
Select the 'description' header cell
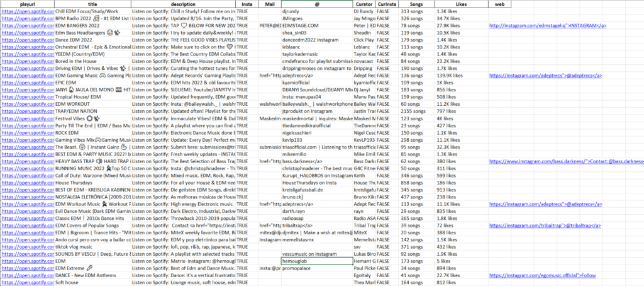[183, 4]
